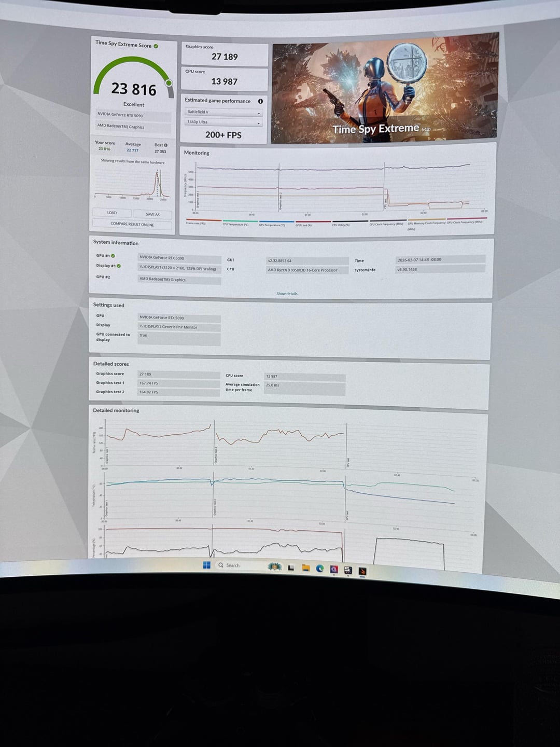Viewport: 560px width, 747px height.
Task: Open the Windows Start menu
Action: (206, 565)
